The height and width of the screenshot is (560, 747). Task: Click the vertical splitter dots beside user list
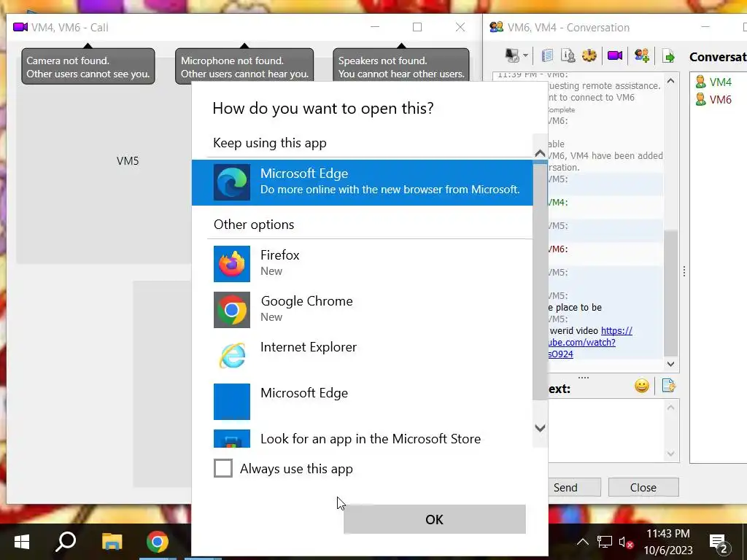click(x=684, y=271)
